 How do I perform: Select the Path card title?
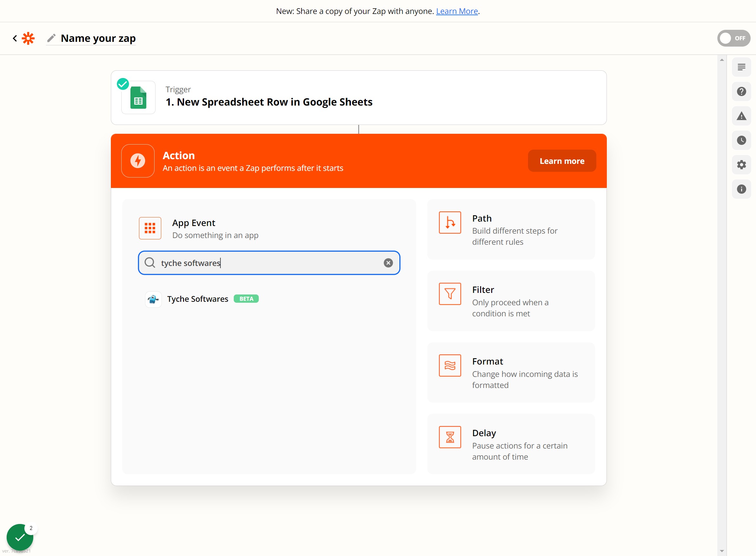click(482, 218)
